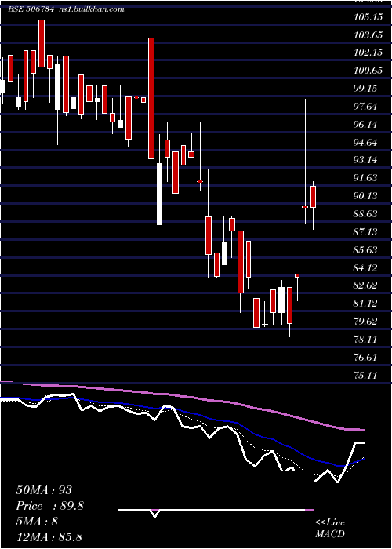Viewport: 392px width, 549px height.
Task: Click the Price : 89.8 readout
Action: tap(49, 506)
